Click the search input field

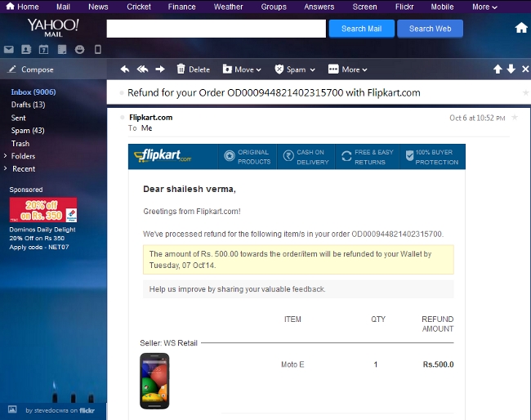point(216,29)
